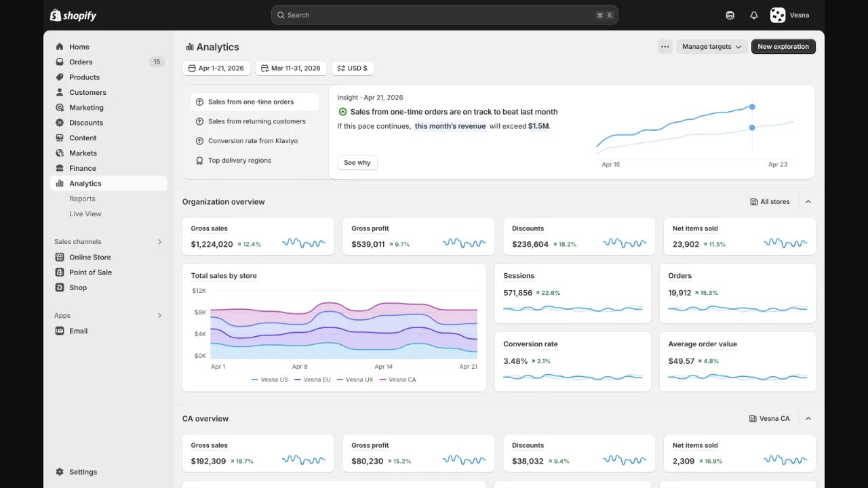
Task: Collapse the Organization overview section
Action: coord(808,202)
